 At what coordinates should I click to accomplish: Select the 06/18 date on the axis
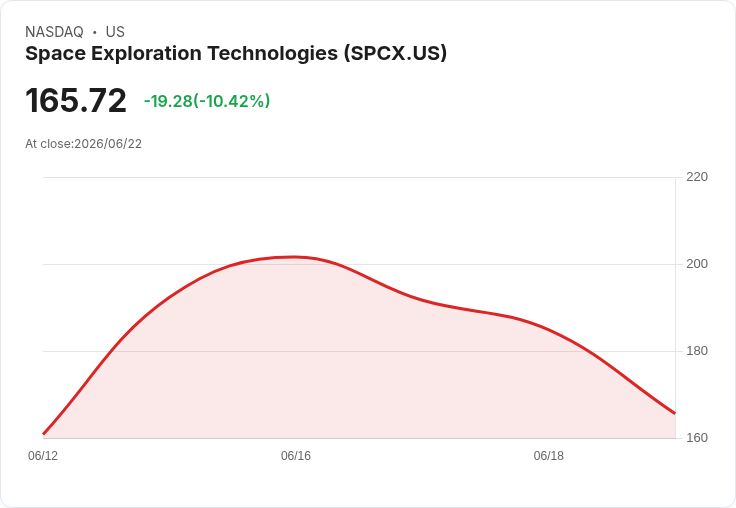548,456
